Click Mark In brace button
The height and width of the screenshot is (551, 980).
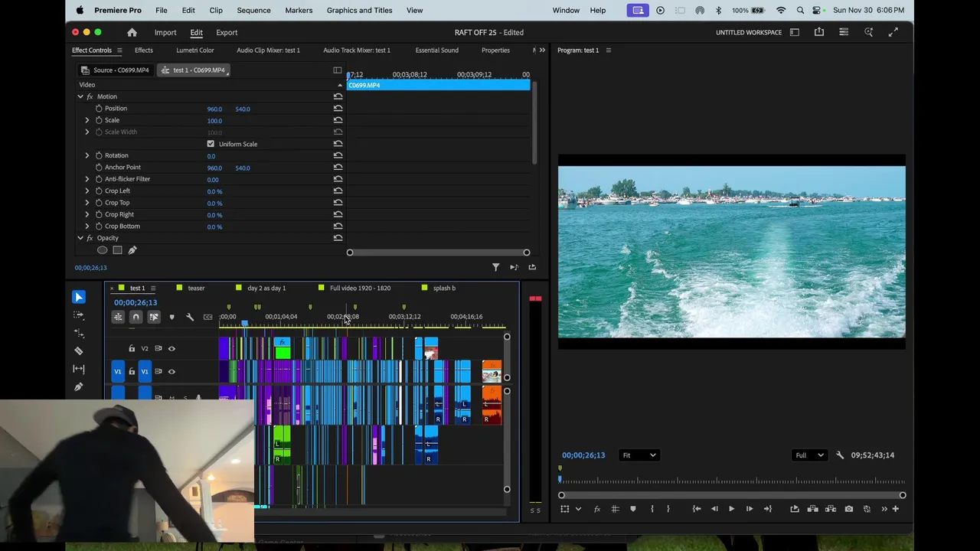coord(652,509)
